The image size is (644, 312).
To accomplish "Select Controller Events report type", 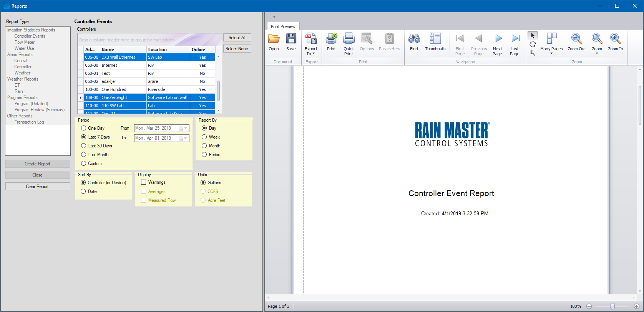I will pyautogui.click(x=30, y=36).
